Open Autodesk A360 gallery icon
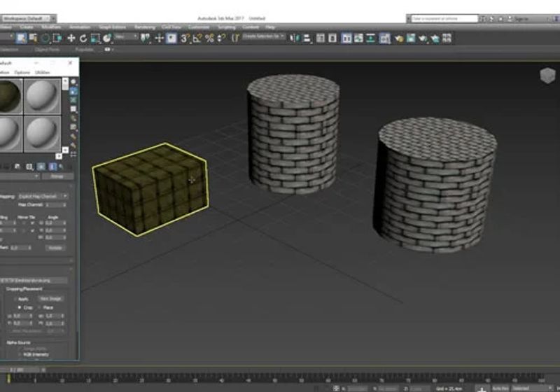Screen dimensions: 560x392 447,38
